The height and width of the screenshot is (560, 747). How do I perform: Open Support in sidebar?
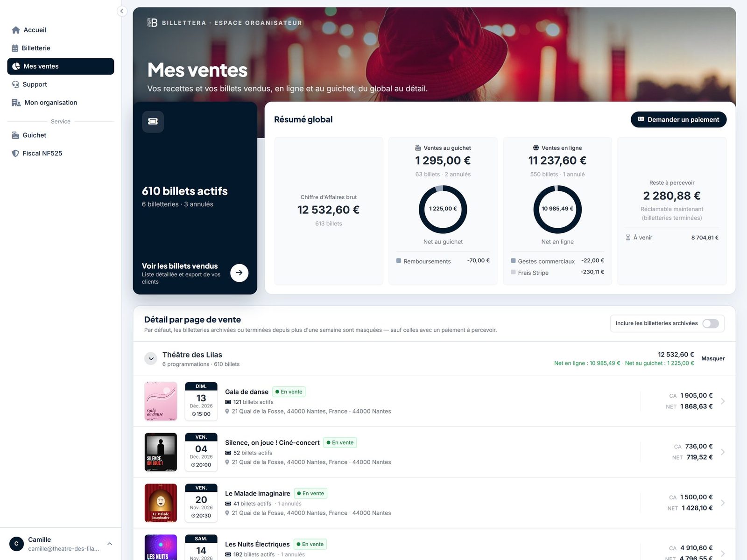pyautogui.click(x=61, y=84)
